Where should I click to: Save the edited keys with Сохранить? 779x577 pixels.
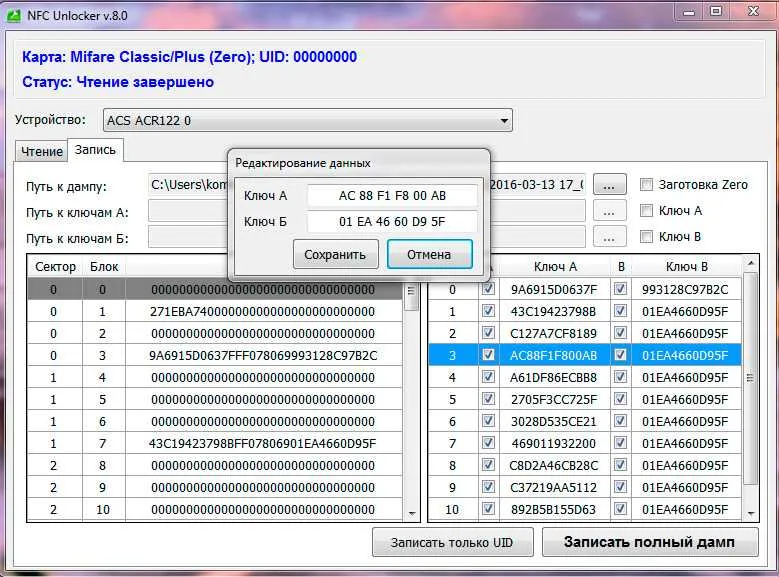(x=335, y=254)
